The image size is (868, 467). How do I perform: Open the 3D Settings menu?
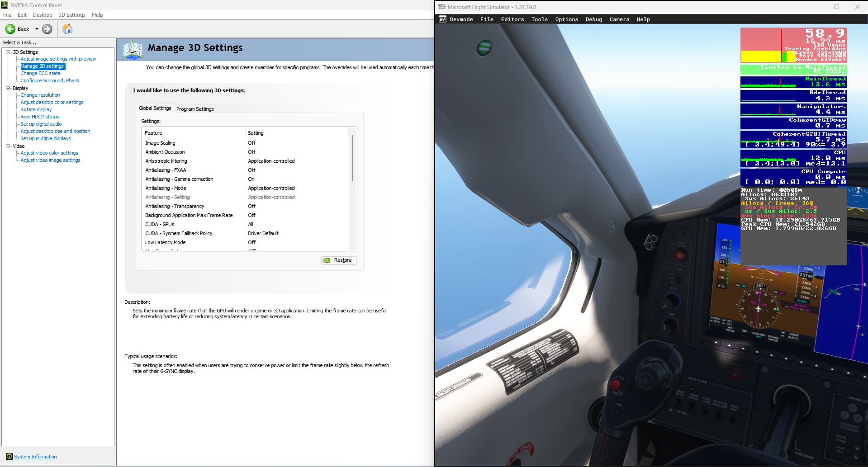pyautogui.click(x=72, y=15)
